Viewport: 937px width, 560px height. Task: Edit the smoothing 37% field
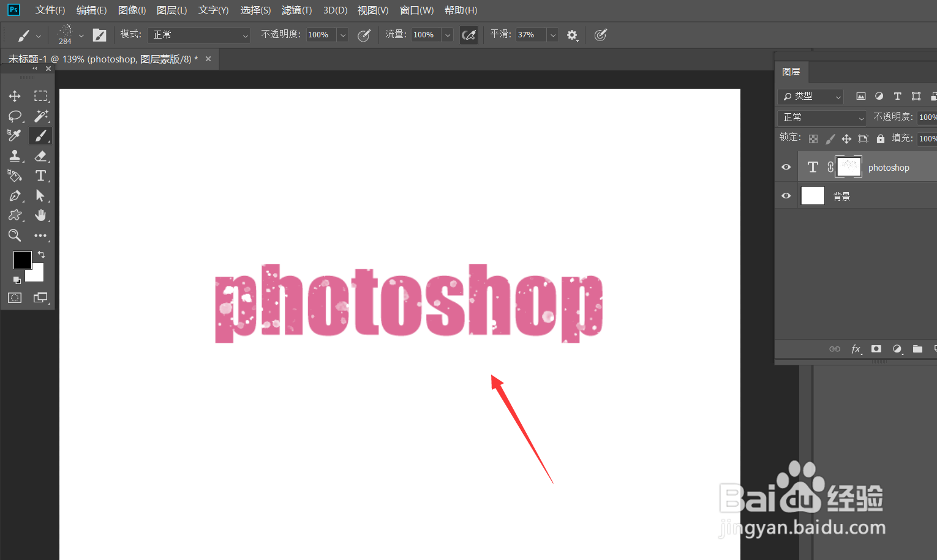(530, 35)
